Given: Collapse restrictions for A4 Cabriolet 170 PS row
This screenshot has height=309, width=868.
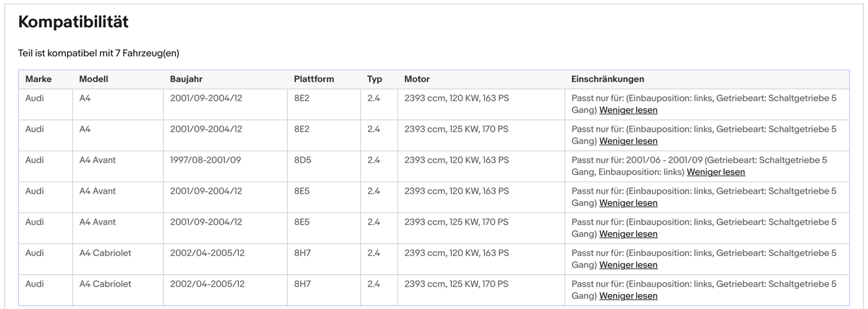Looking at the screenshot, I should pyautogui.click(x=628, y=296).
